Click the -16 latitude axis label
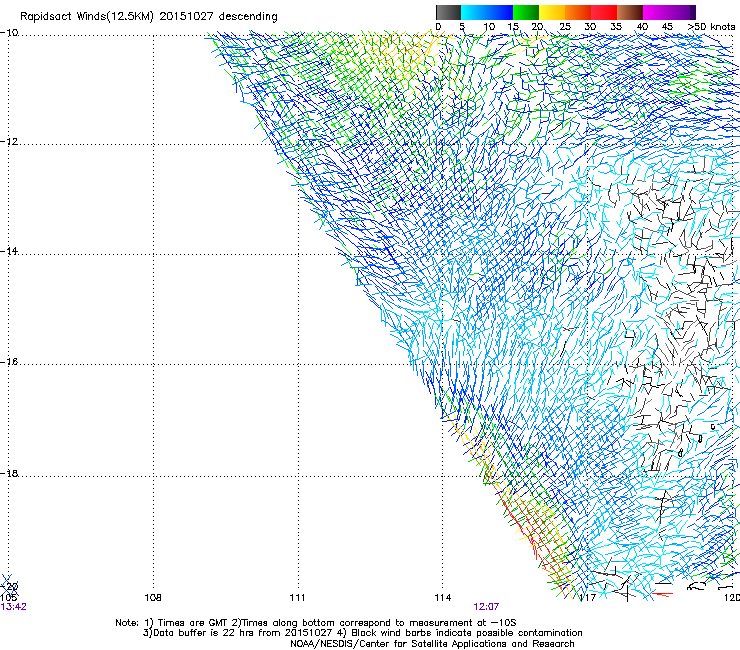Viewport: 740px width, 650px height. (x=9, y=362)
